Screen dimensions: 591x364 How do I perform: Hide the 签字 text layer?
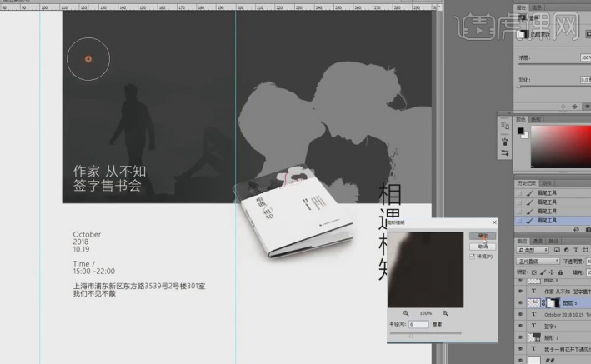coord(521,327)
